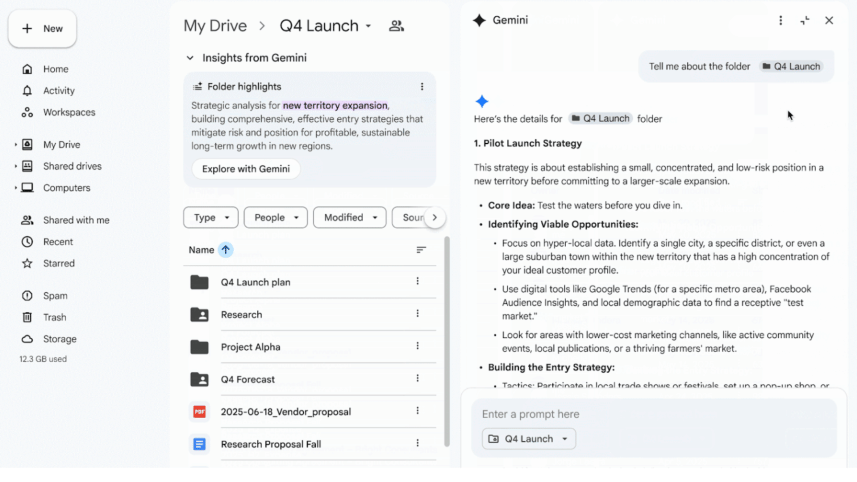Click the blue Gemini response sparkle icon
Screen dimensions: 857x482
point(482,102)
